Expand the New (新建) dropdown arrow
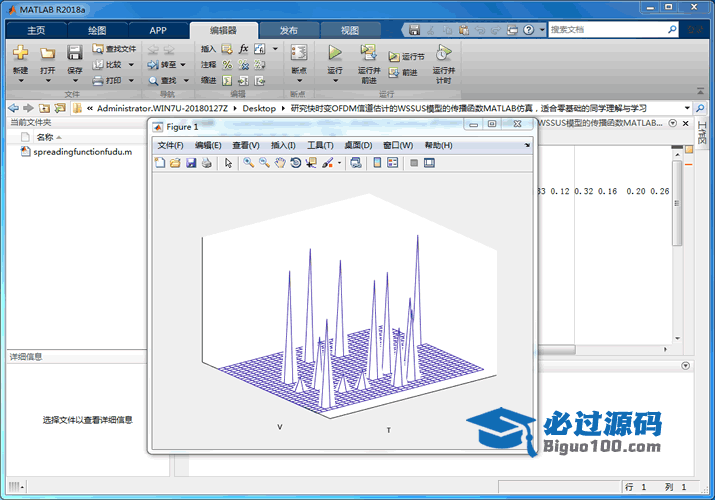The height and width of the screenshot is (500, 715). point(20,81)
